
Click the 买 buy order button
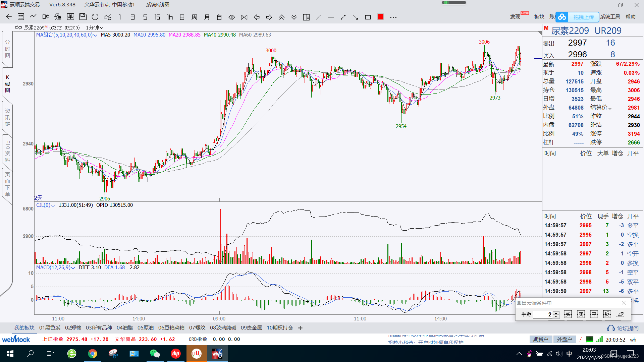click(568, 314)
